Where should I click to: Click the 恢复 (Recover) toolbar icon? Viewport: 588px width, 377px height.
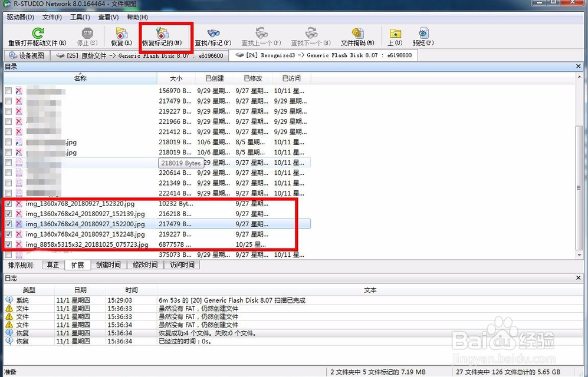tap(121, 34)
